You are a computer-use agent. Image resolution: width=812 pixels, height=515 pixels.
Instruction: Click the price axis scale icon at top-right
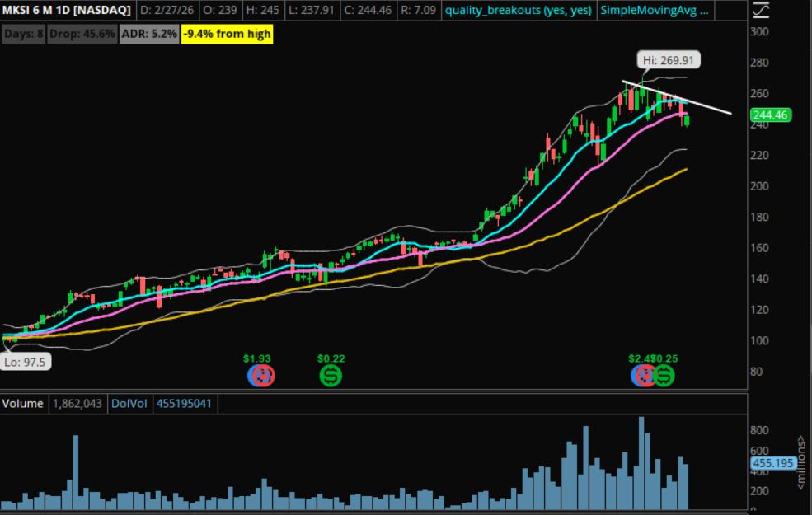(x=761, y=11)
